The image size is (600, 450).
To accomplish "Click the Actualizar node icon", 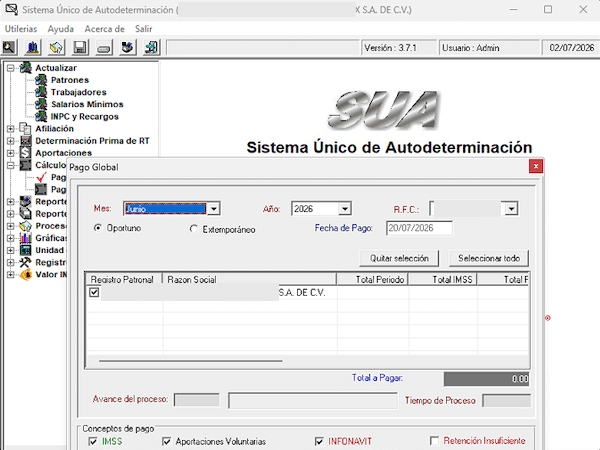I will tap(26, 68).
